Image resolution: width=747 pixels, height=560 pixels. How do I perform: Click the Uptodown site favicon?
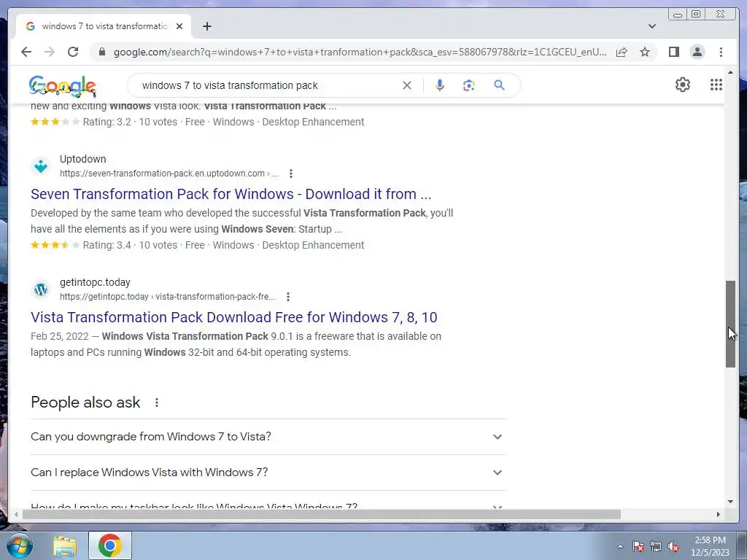pos(41,166)
